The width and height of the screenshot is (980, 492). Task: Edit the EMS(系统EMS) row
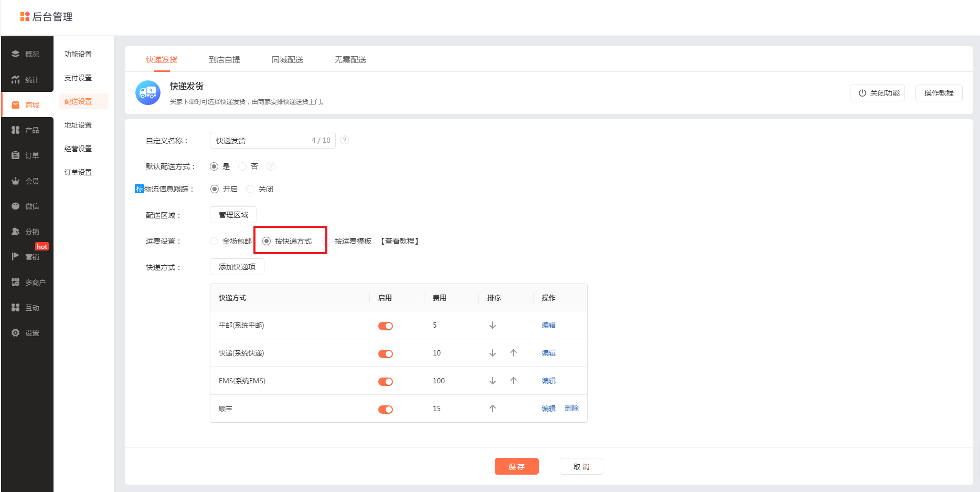pyautogui.click(x=549, y=381)
